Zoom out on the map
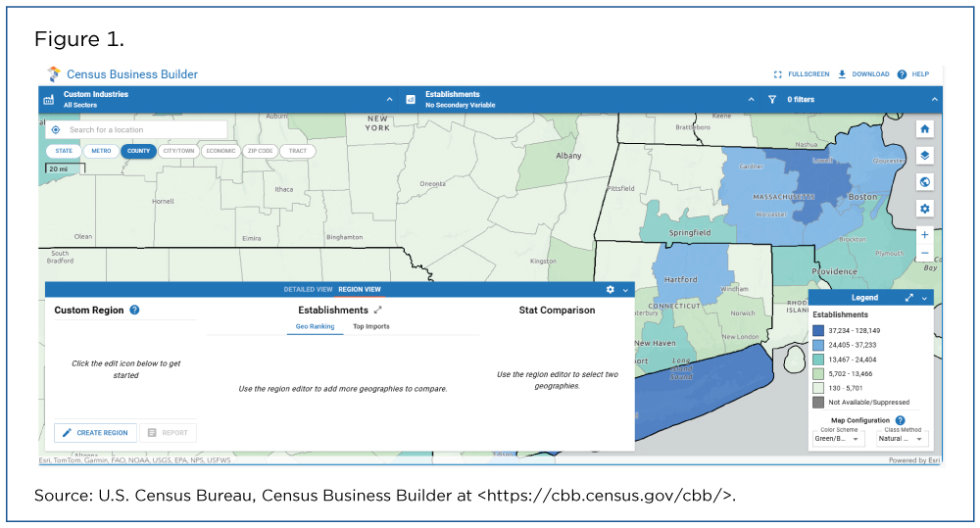Screen dimensions: 980x528 click(x=924, y=253)
